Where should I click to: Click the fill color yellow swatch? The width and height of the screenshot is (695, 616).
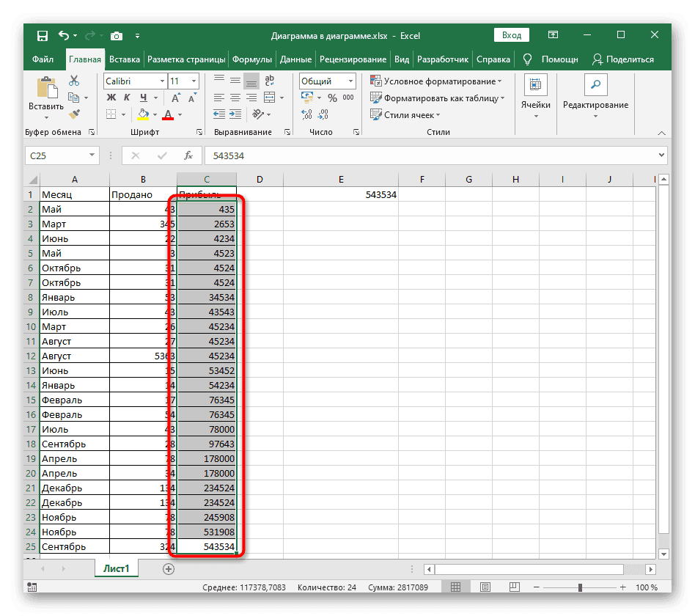[144, 114]
